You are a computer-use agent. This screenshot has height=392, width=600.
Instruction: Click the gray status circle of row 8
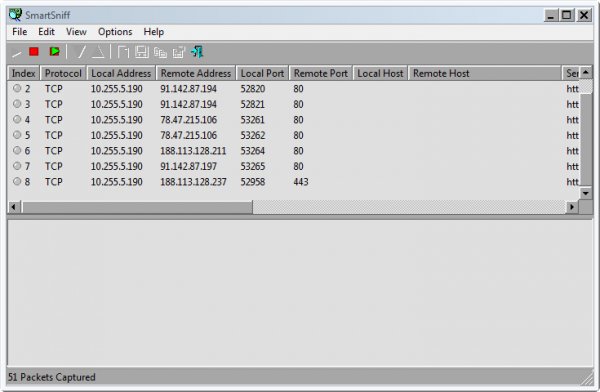pyautogui.click(x=17, y=181)
